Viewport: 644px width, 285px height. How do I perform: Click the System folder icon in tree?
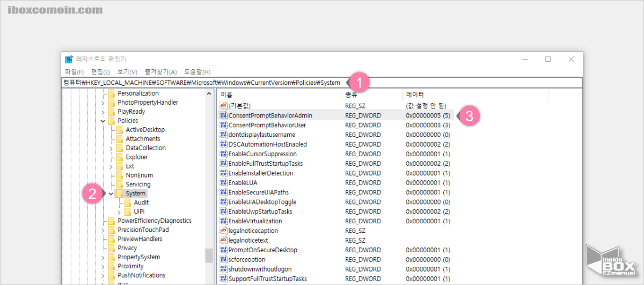[x=119, y=193]
